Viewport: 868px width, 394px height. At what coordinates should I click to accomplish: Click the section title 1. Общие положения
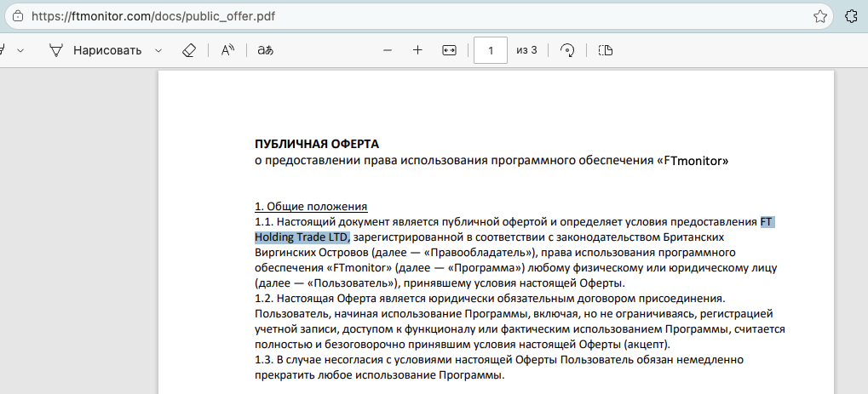(311, 207)
